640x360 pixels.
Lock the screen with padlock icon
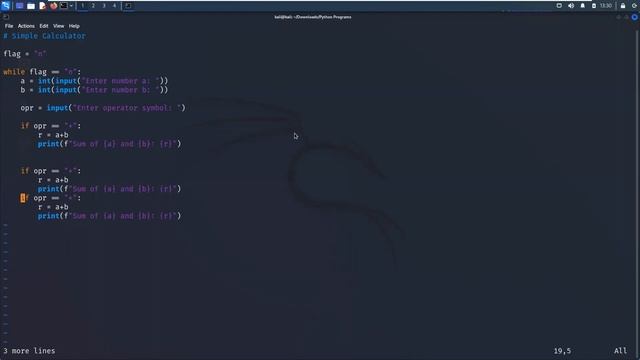coord(623,6)
